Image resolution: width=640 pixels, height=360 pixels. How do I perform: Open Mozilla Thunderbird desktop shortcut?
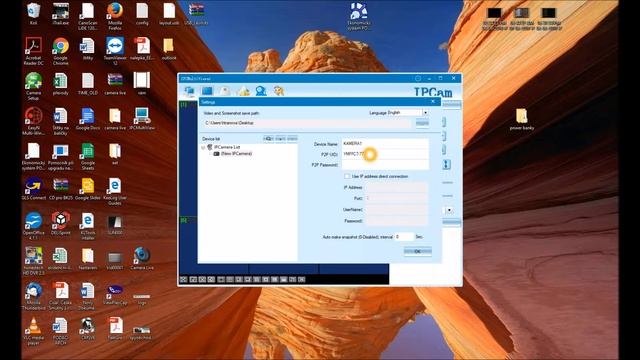pos(33,296)
